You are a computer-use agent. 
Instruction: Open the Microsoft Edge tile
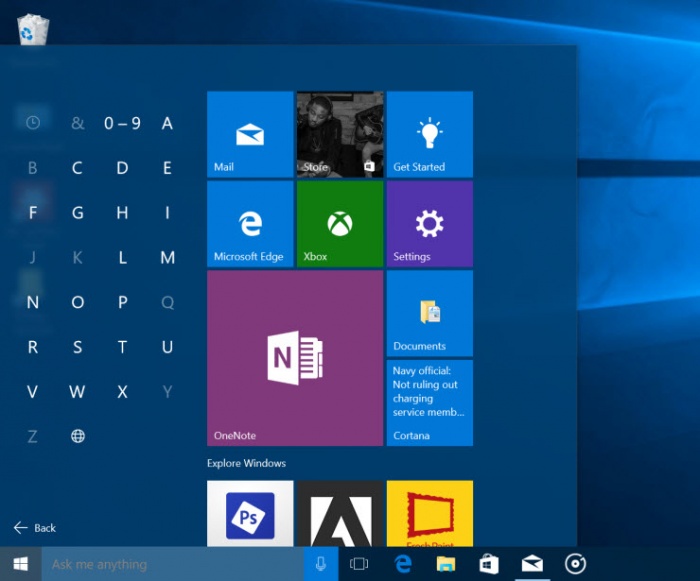point(249,224)
